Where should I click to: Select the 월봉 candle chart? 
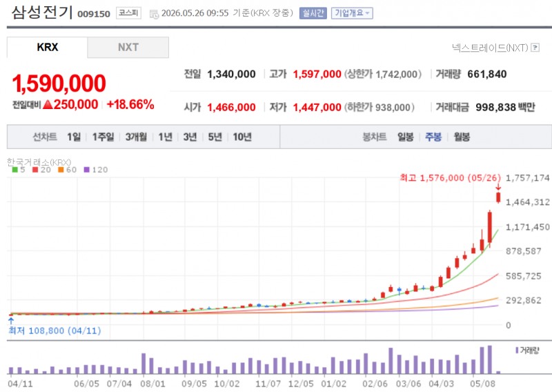(462, 137)
